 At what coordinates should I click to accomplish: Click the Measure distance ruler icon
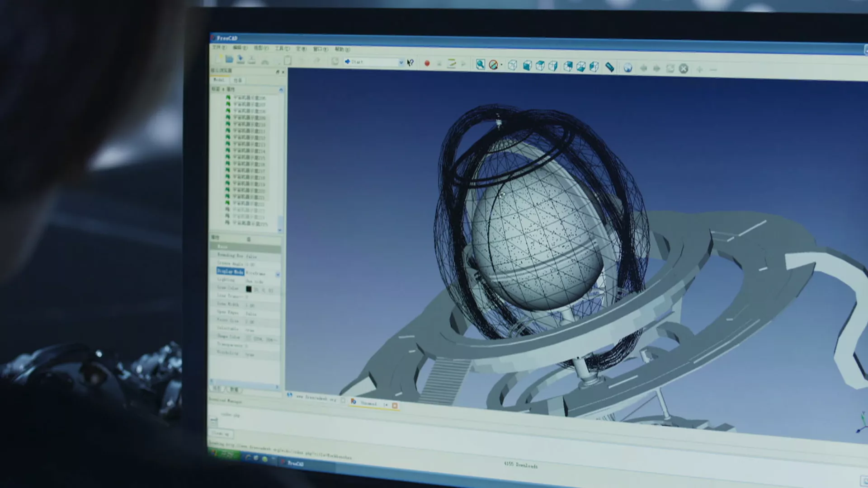(x=610, y=68)
